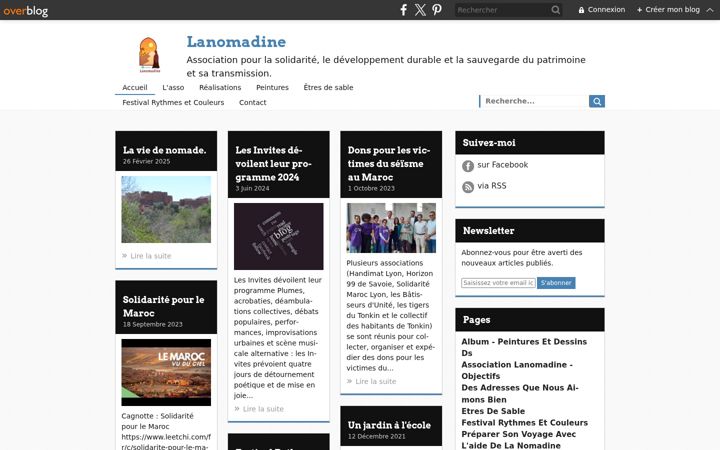
Task: Open the Lanomadine blog title
Action: point(236,42)
